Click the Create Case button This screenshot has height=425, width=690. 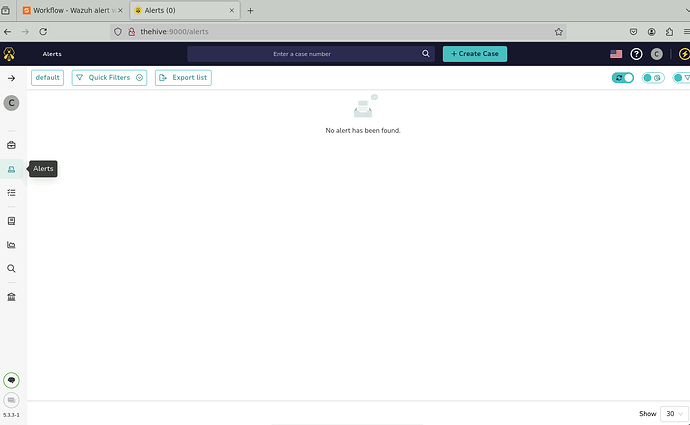point(475,54)
